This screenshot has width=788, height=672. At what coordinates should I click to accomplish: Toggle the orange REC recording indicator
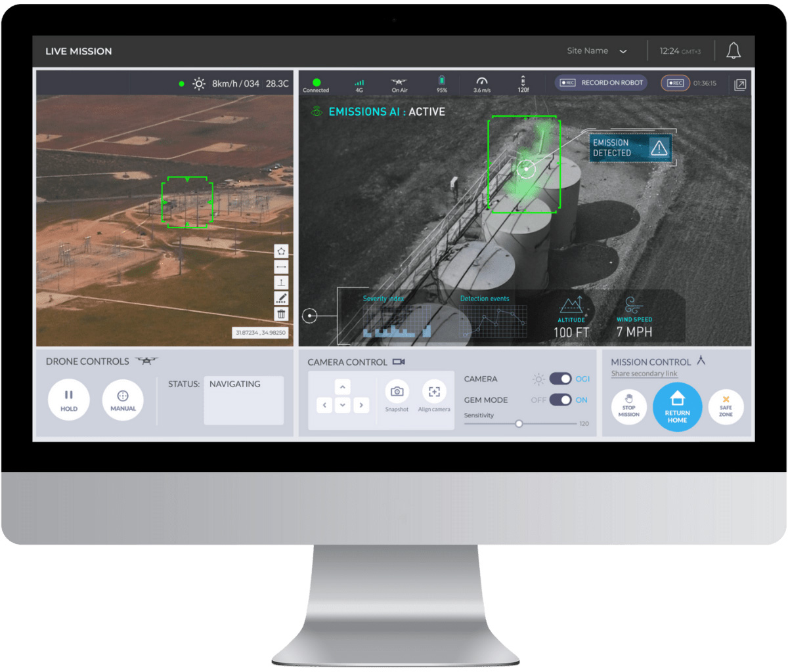pos(675,83)
